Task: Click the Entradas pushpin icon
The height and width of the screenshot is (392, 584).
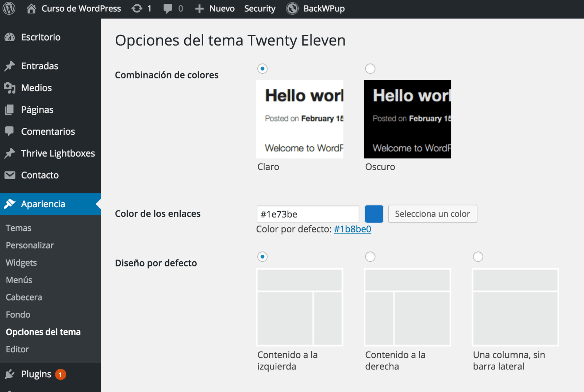Action: click(10, 66)
